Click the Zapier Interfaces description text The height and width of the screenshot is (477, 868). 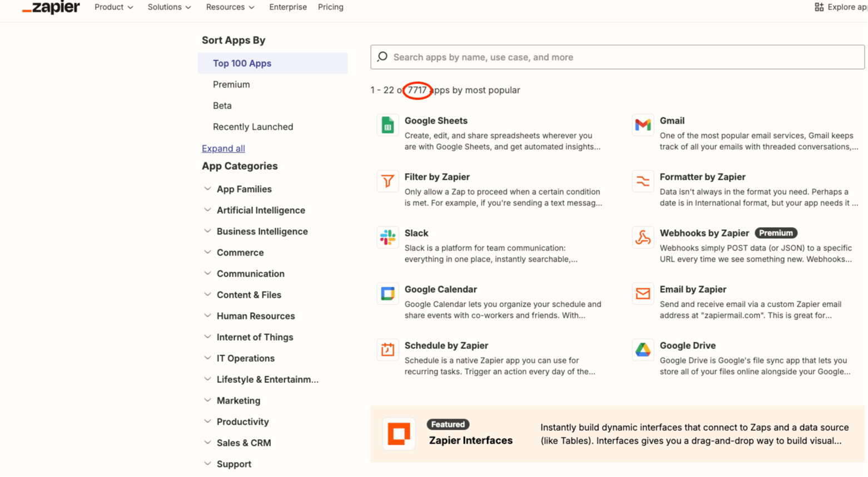point(695,434)
